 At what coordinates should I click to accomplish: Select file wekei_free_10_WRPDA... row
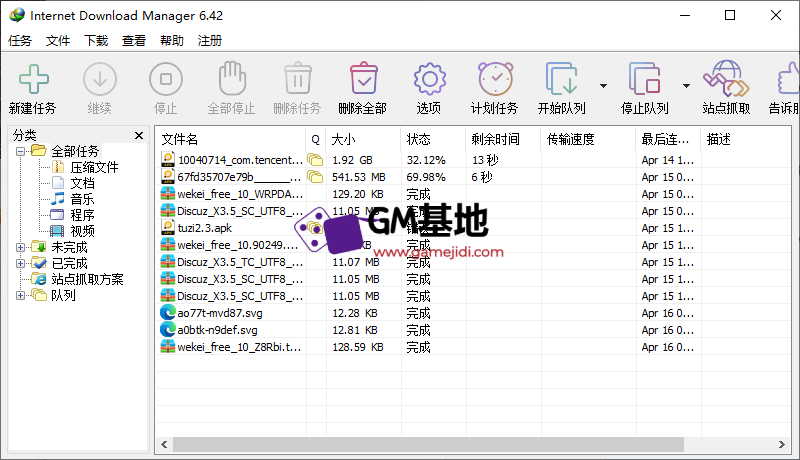pos(473,194)
